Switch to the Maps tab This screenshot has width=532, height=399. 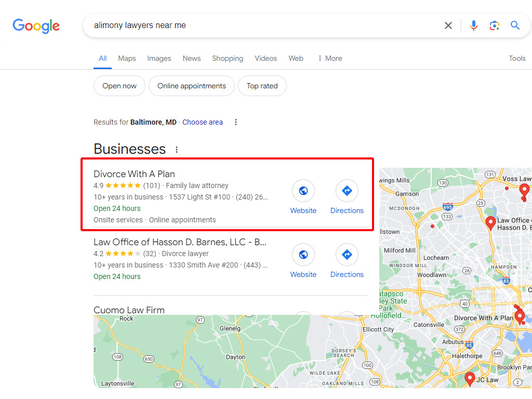tap(127, 58)
